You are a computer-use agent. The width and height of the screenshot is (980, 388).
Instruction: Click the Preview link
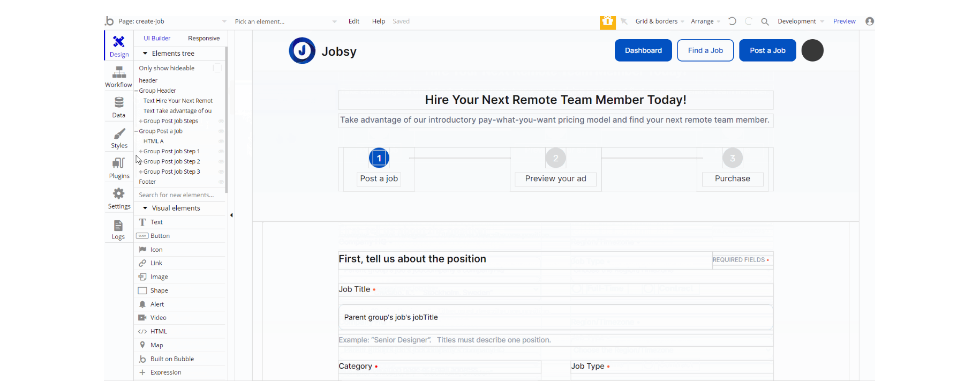click(844, 21)
